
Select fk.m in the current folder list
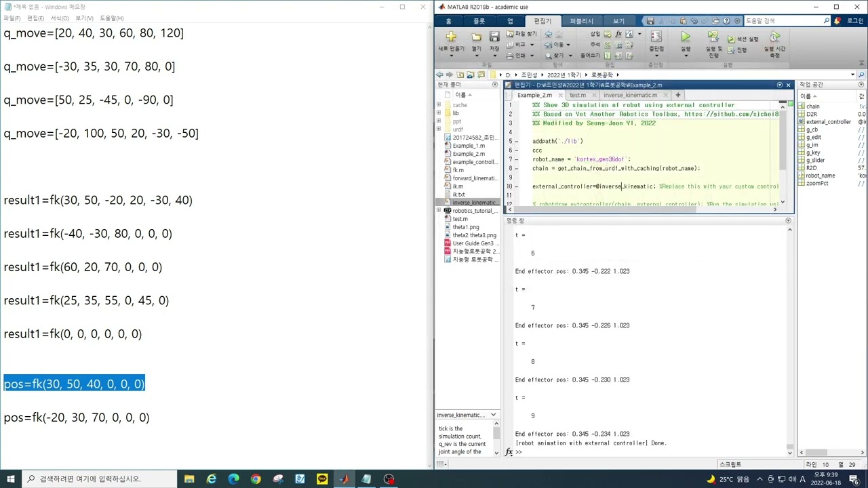coord(458,170)
